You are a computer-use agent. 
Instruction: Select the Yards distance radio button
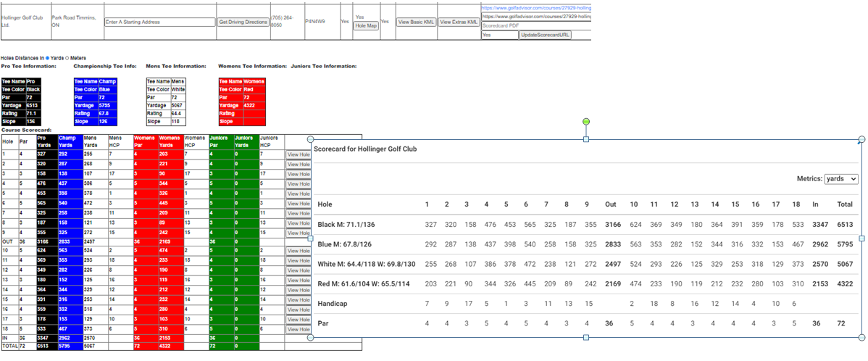[48, 57]
